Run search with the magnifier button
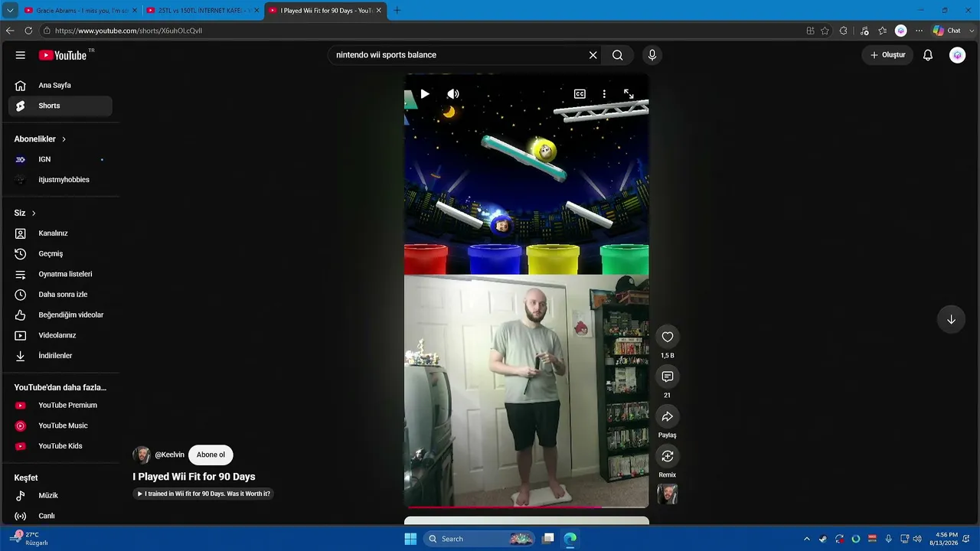The height and width of the screenshot is (551, 980). pyautogui.click(x=617, y=55)
